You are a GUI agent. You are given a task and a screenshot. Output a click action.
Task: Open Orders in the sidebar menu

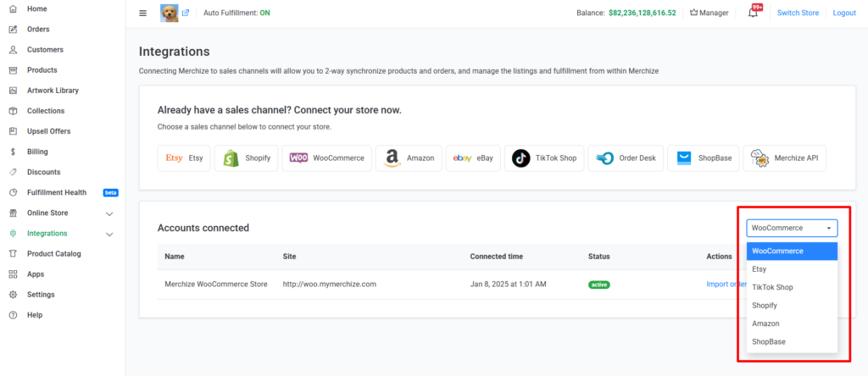tap(38, 30)
